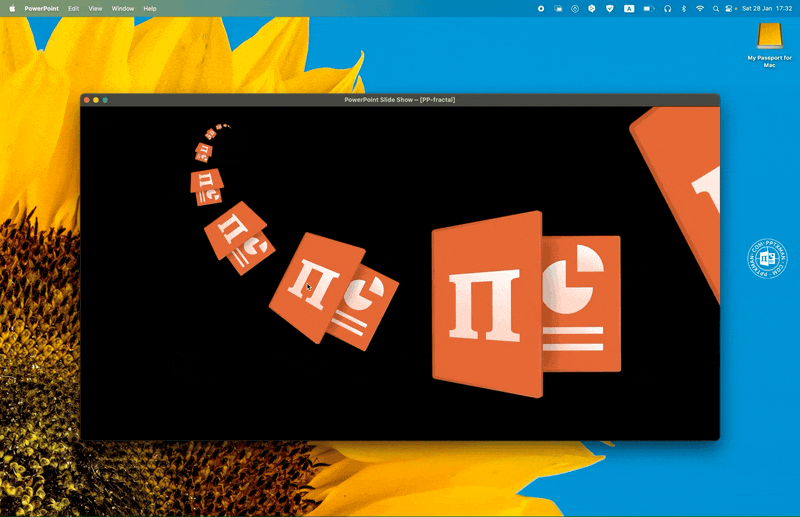Click the date and time Sat 28 Jan

(x=766, y=9)
